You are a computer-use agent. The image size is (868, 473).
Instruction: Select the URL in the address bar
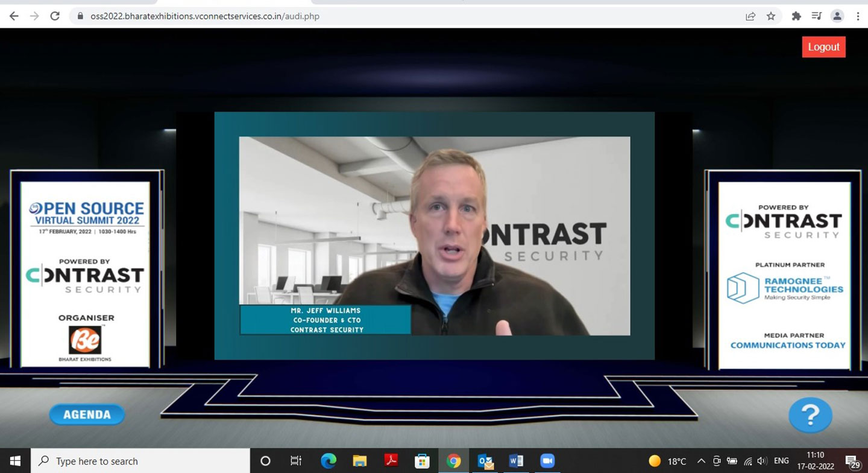205,16
